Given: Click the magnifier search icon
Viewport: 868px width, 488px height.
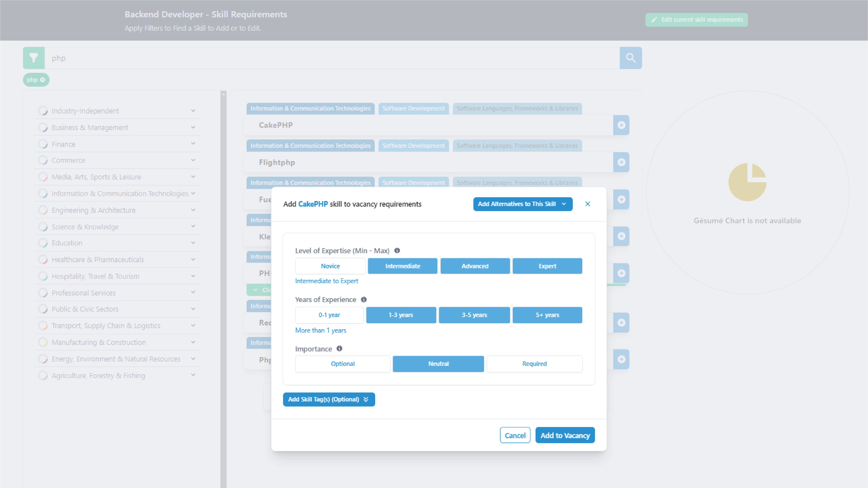Looking at the screenshot, I should click(x=630, y=58).
